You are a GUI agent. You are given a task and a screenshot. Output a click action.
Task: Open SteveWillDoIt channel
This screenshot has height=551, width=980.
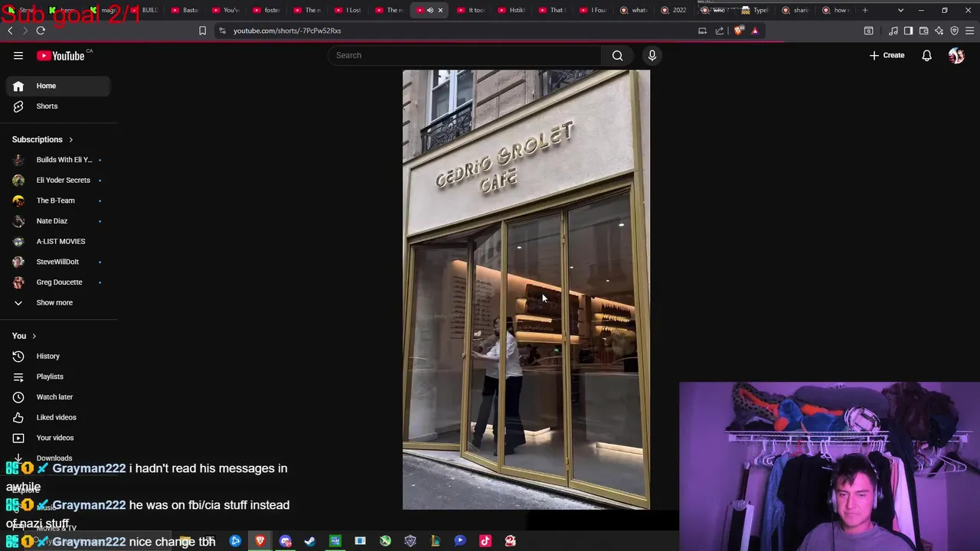click(x=58, y=262)
